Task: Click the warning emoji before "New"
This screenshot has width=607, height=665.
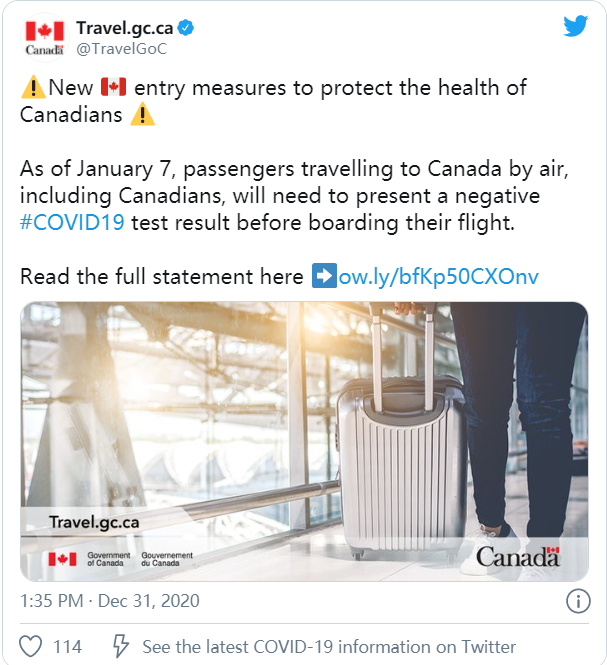Action: pyautogui.click(x=32, y=88)
